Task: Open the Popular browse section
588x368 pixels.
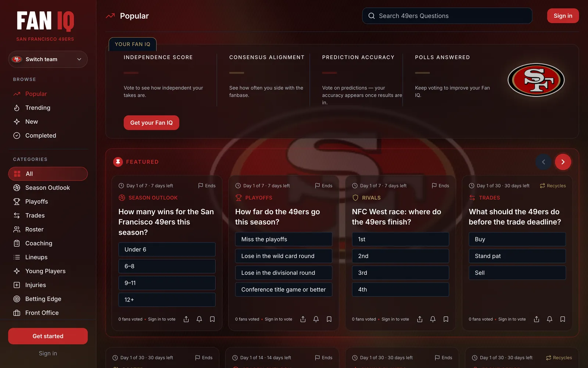Action: [x=48, y=94]
